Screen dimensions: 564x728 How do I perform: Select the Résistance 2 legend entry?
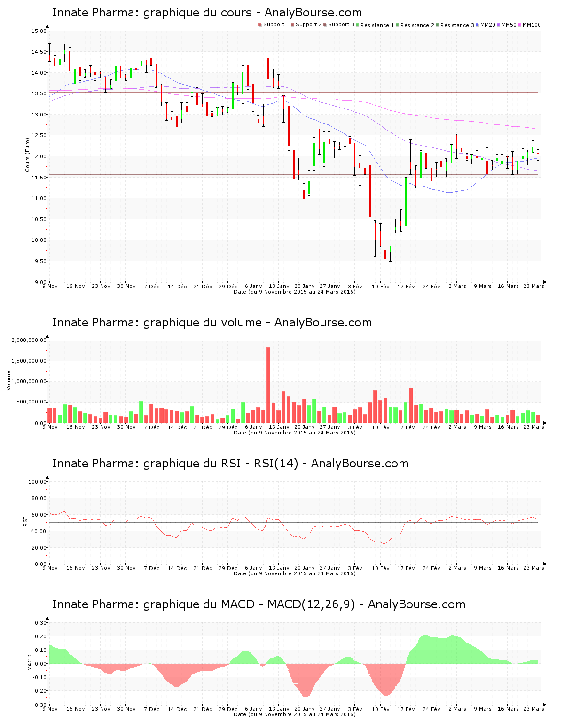coord(415,25)
